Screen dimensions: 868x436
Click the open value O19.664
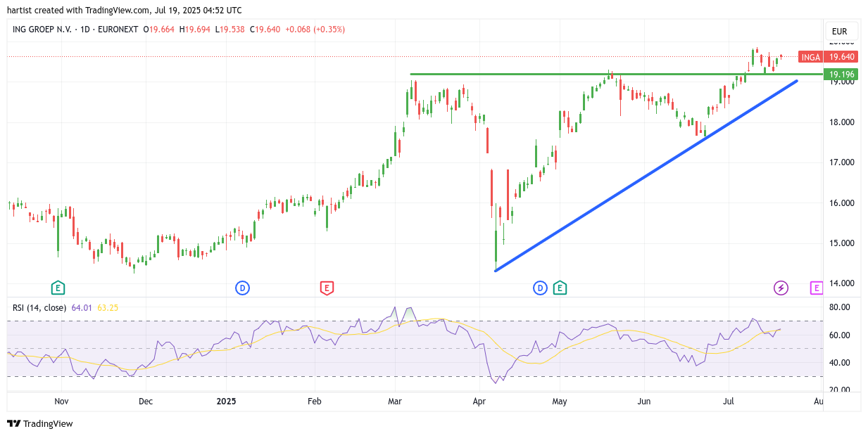coord(160,30)
